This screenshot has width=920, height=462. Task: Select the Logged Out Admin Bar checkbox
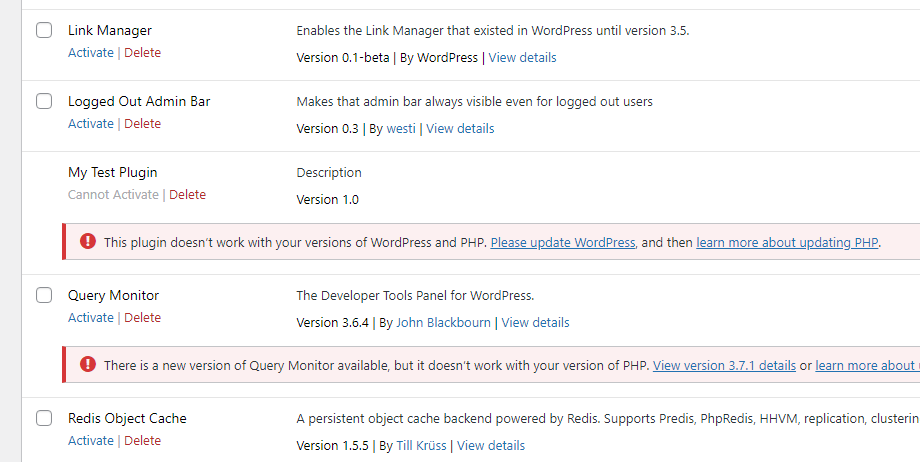pyautogui.click(x=44, y=101)
